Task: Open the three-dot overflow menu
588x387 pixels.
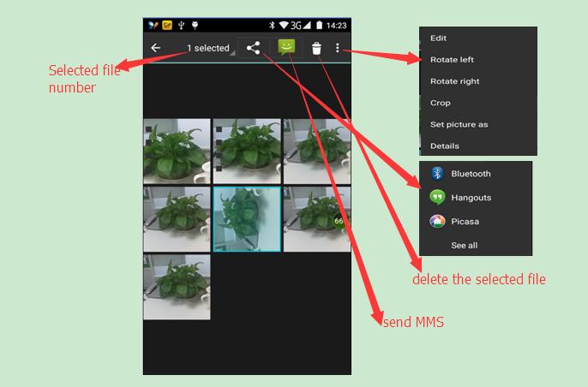Action: point(338,48)
